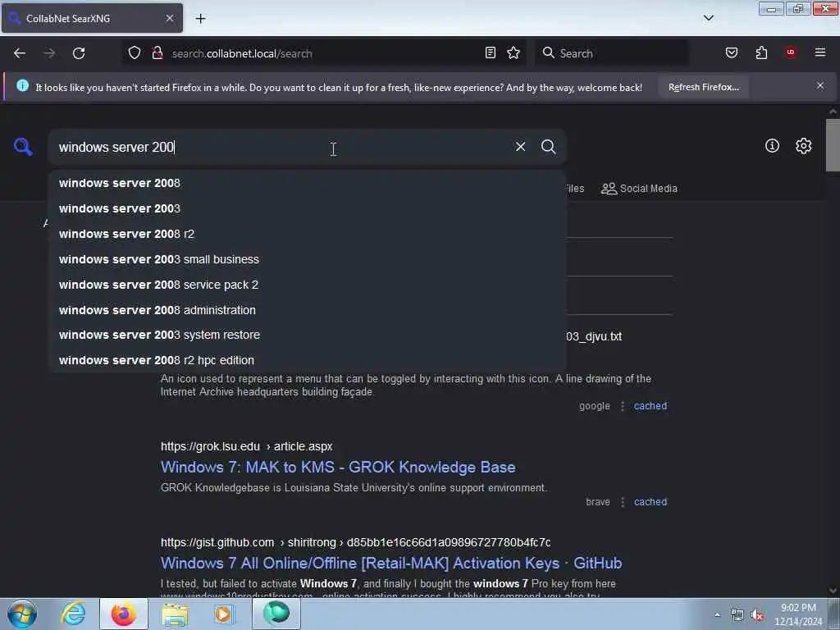Switch to the Social Media category tab
Screen dimensions: 840x630
click(639, 189)
